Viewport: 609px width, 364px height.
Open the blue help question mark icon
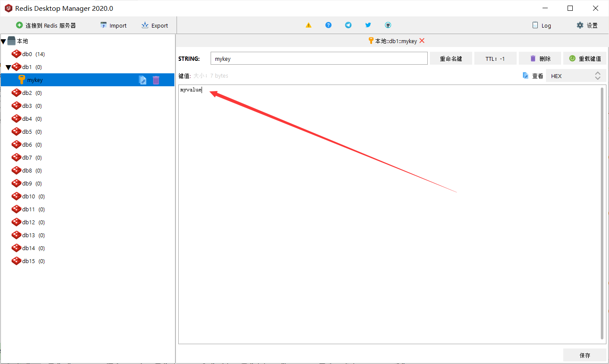(328, 25)
